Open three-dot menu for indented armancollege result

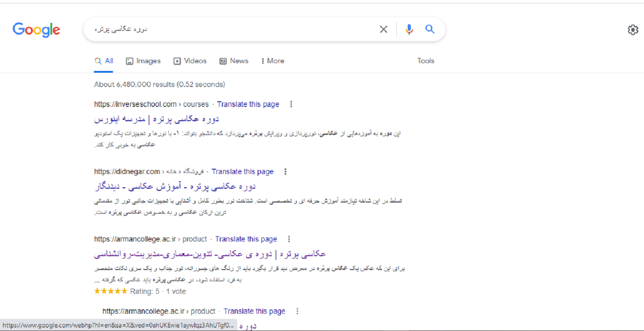coord(297,311)
